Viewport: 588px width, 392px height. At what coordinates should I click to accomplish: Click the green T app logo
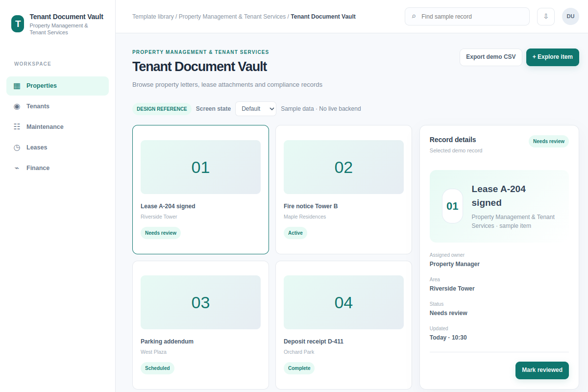tap(18, 24)
